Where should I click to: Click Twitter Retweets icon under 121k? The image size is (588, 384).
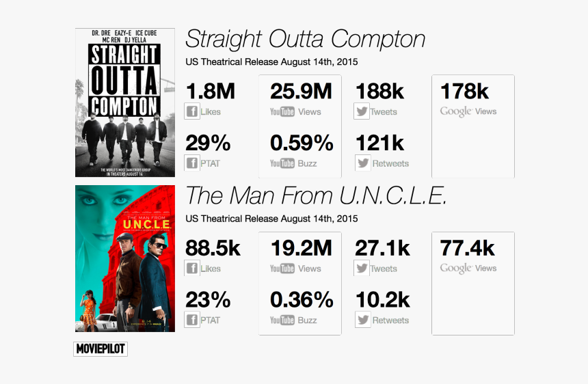[x=362, y=163]
